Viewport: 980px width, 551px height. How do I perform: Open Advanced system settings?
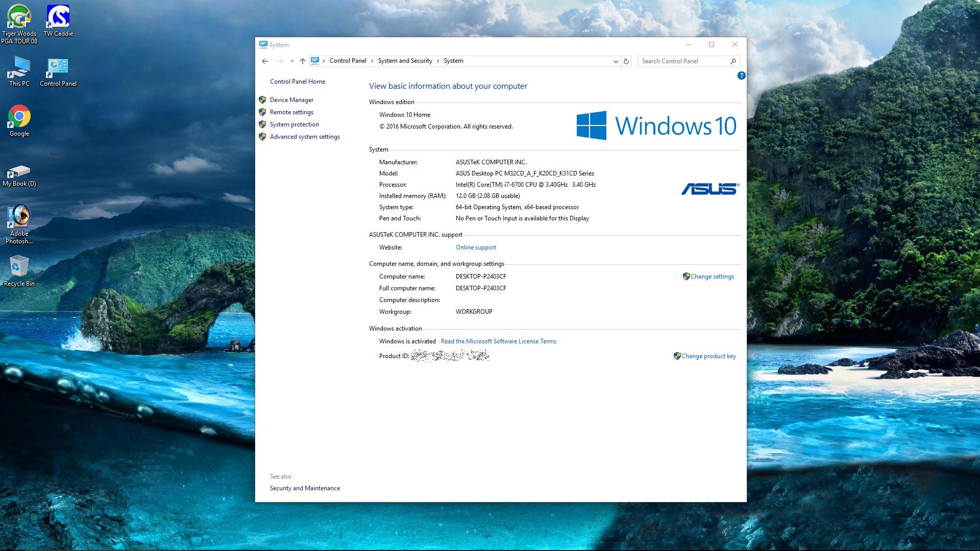click(305, 137)
